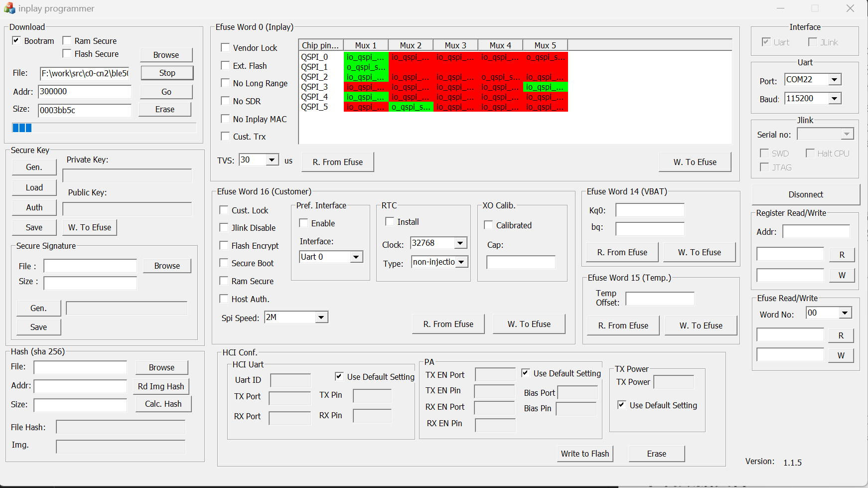Click the download progress bar
This screenshot has height=488, width=868.
pyautogui.click(x=104, y=128)
